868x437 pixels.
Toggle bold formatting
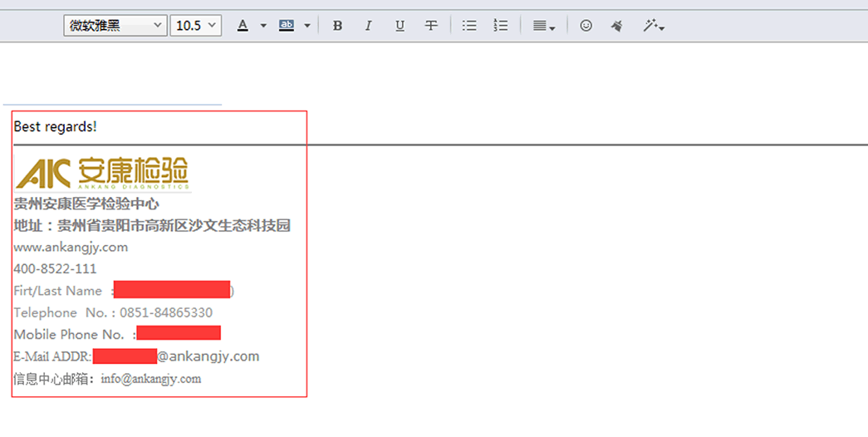pyautogui.click(x=337, y=26)
